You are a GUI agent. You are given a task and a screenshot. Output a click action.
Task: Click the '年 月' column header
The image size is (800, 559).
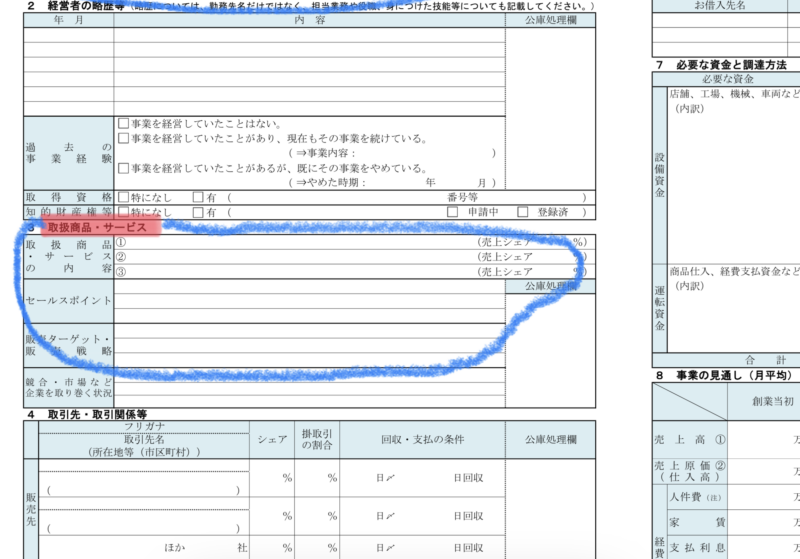(68, 20)
